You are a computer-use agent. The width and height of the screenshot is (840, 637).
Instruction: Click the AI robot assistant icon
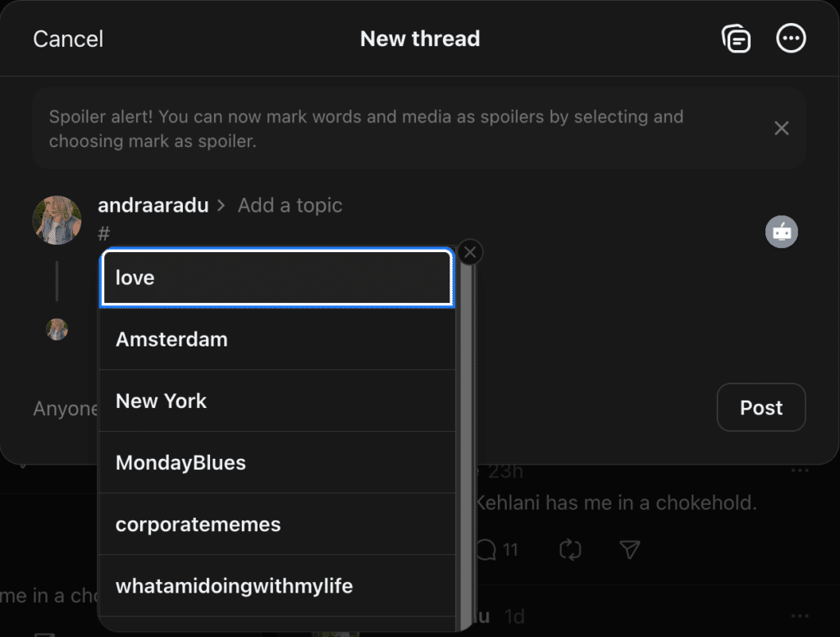point(781,231)
